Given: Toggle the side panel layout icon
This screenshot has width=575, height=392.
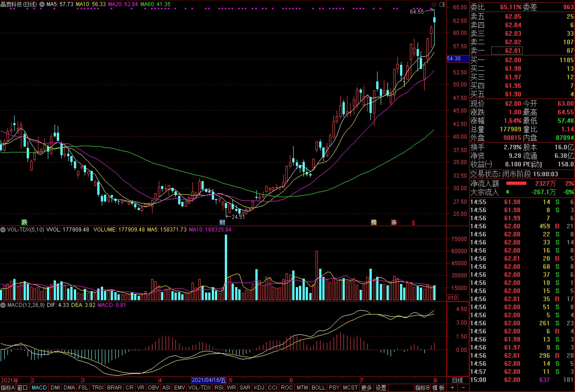Looking at the screenshot, I should pyautogui.click(x=442, y=4).
